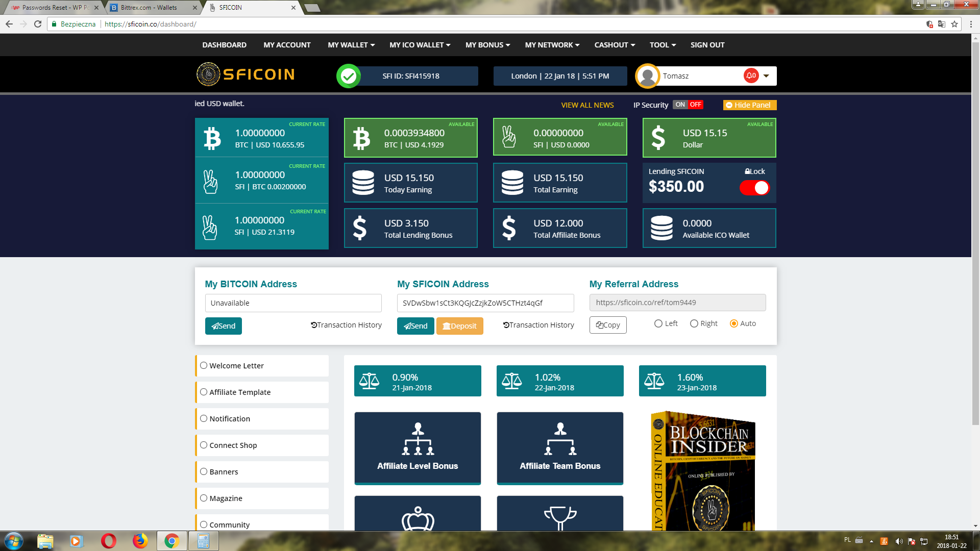Click VIEW ALL NEWS link
The height and width of the screenshot is (551, 980).
[587, 105]
